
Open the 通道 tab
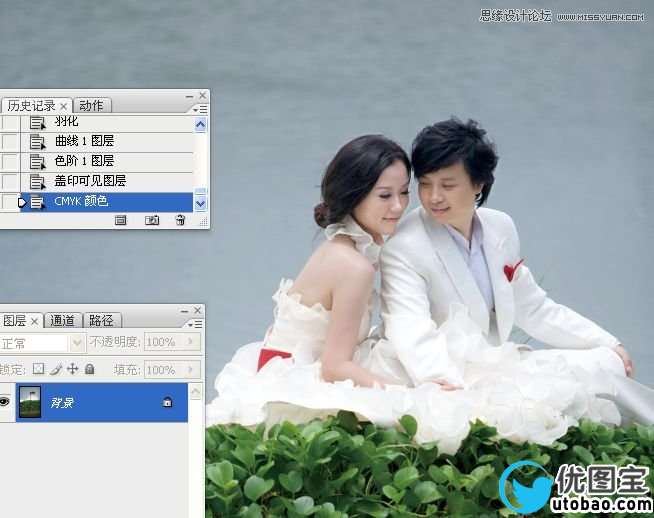point(62,320)
